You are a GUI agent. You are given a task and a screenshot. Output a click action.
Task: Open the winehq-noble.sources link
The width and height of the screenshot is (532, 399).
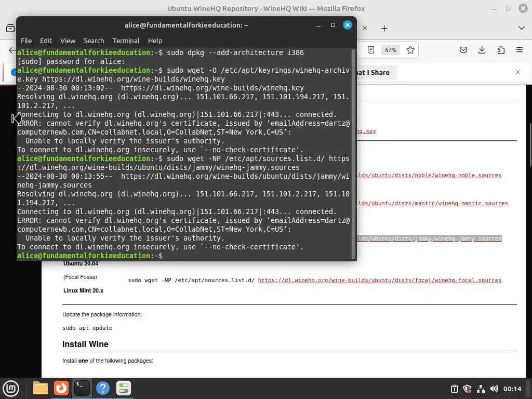coord(429,176)
